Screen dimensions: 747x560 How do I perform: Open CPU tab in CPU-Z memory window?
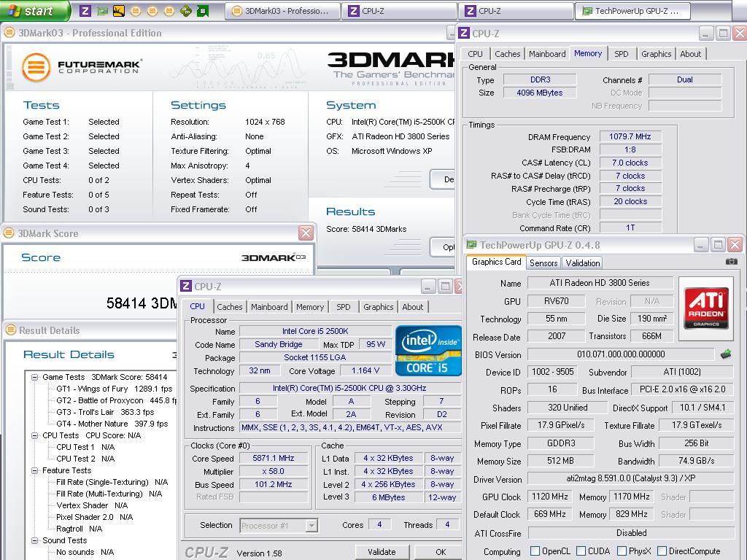[475, 54]
